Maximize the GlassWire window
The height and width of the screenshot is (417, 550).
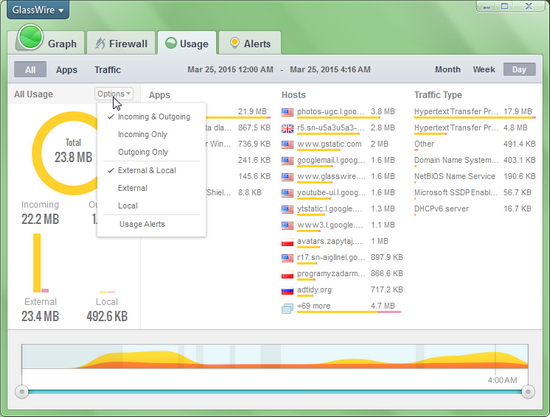[504, 6]
